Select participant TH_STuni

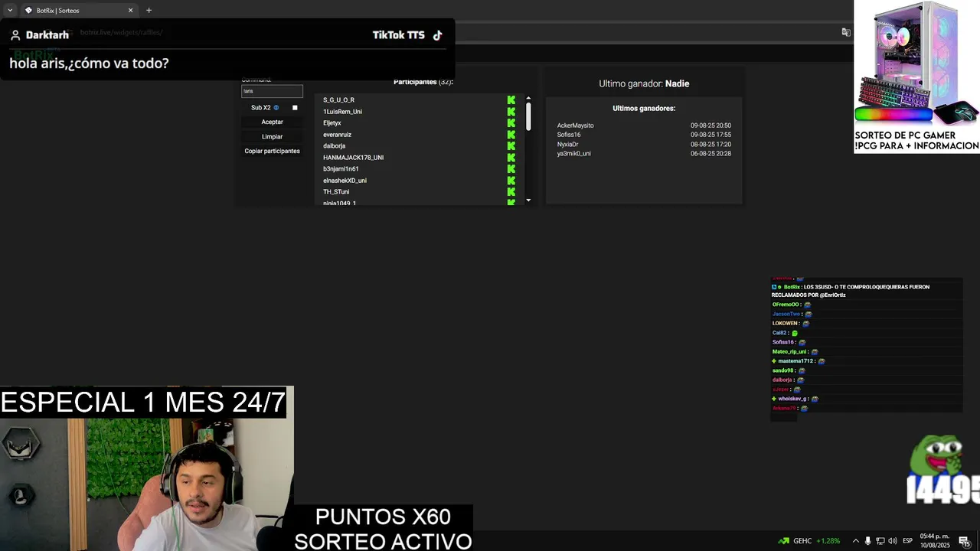[x=336, y=192]
